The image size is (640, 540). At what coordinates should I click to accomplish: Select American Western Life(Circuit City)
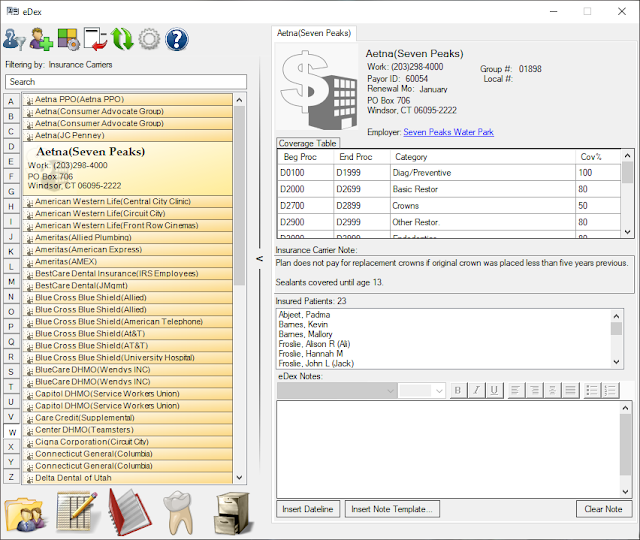(128, 213)
